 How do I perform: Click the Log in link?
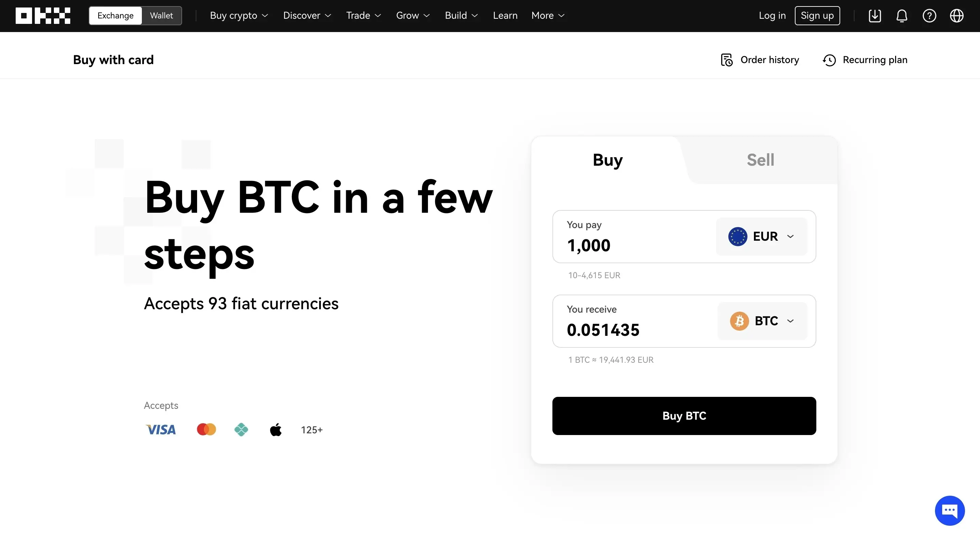click(x=772, y=16)
